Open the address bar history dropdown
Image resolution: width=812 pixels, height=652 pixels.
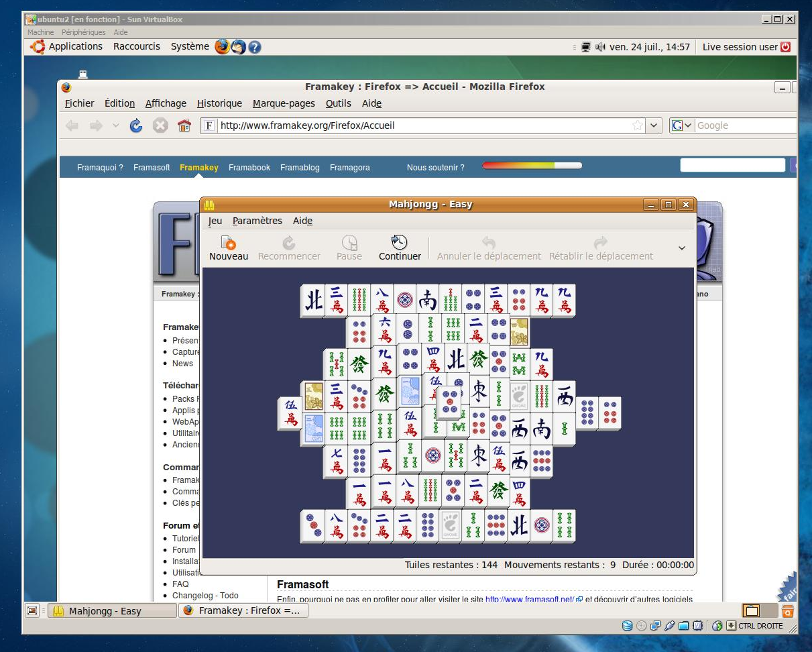pyautogui.click(x=654, y=125)
